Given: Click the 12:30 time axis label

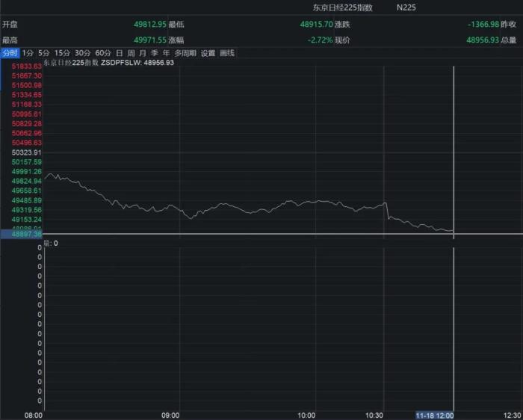Looking at the screenshot, I should 512,416.
